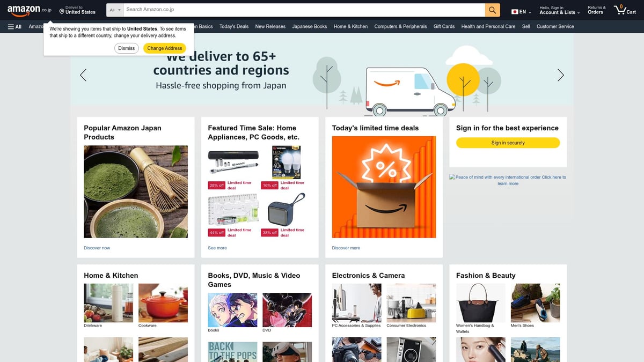This screenshot has width=644, height=362.
Task: Expand the Account & Lists menu
Action: (559, 10)
